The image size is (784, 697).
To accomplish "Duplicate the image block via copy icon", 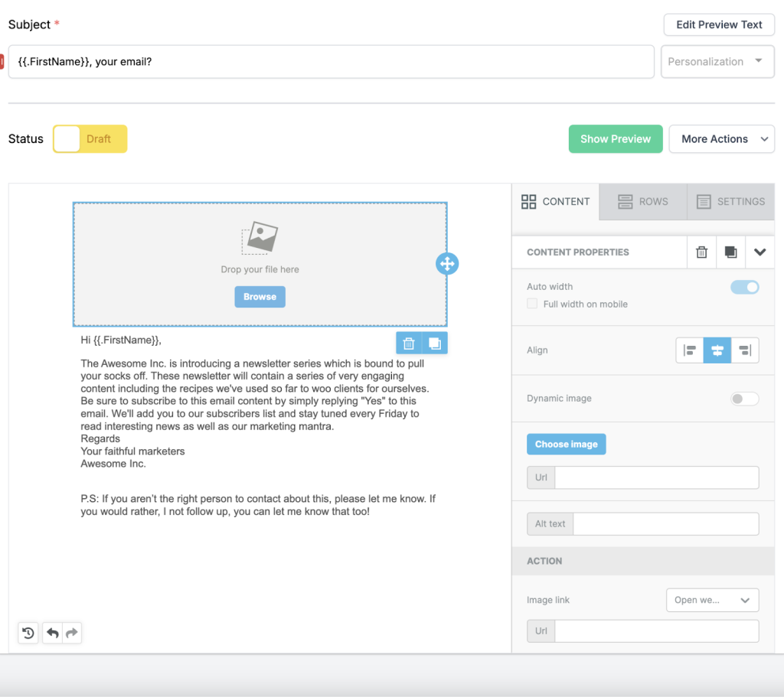I will [730, 252].
